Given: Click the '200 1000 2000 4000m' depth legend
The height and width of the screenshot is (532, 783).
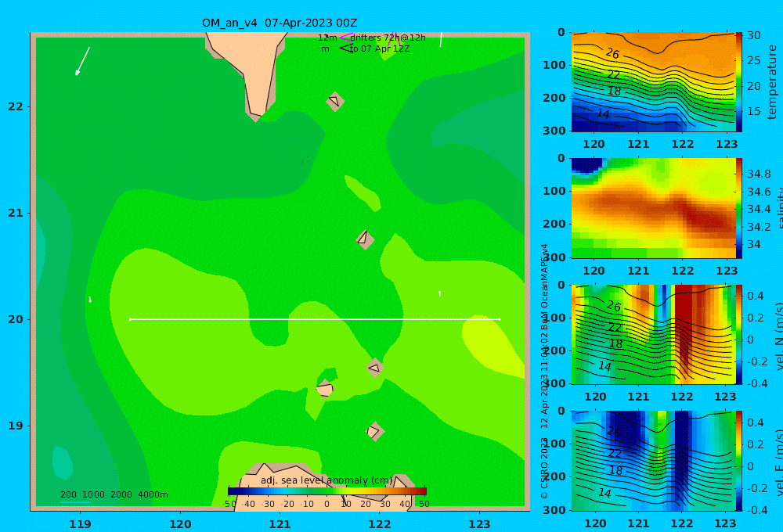Looking at the screenshot, I should tap(114, 494).
